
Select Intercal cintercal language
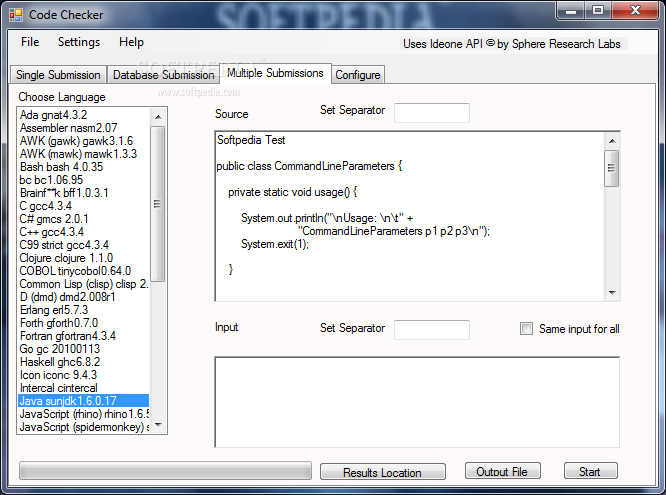84,388
